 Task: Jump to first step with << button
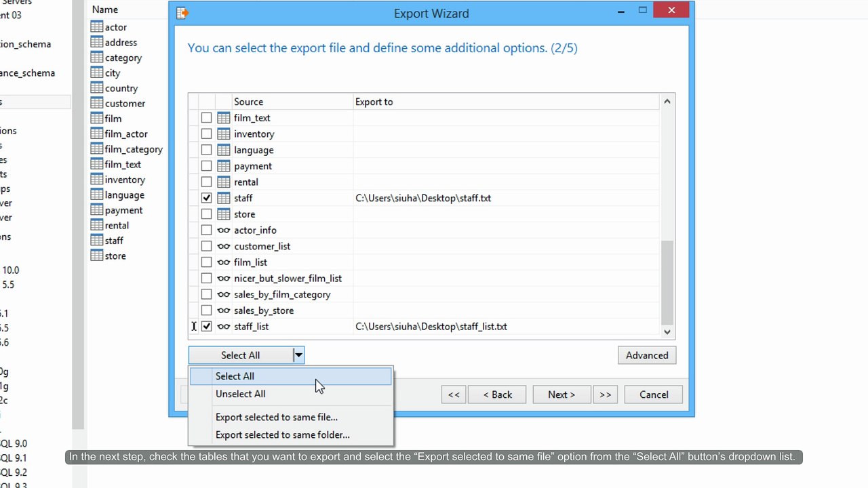pyautogui.click(x=454, y=394)
